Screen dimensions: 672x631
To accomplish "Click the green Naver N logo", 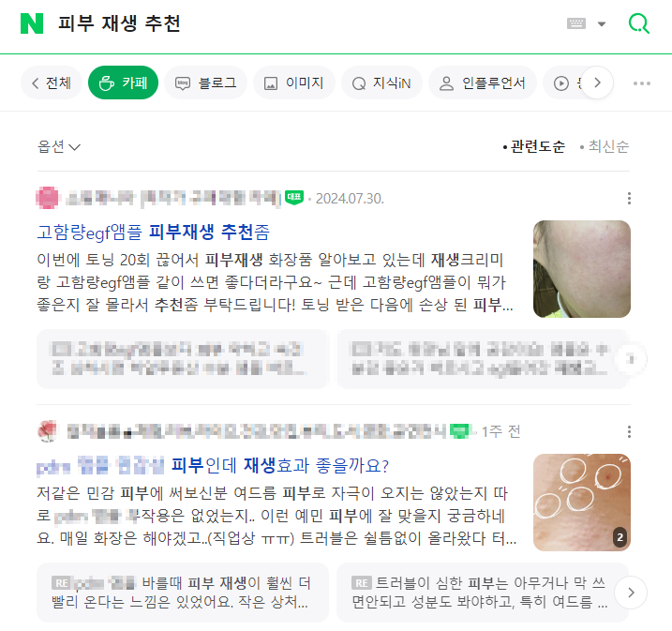I will [32, 23].
